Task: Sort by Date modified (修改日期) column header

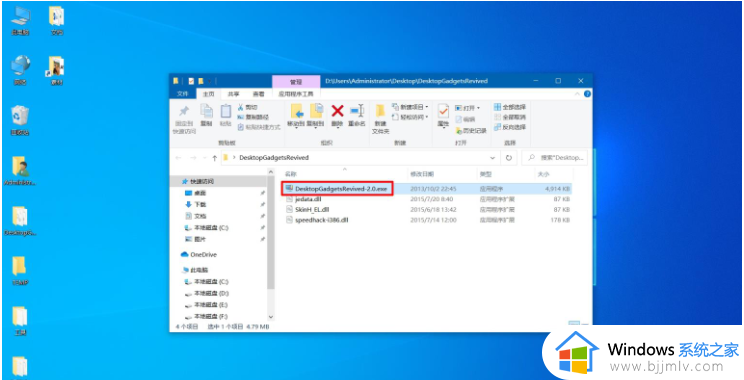Action: [422, 175]
